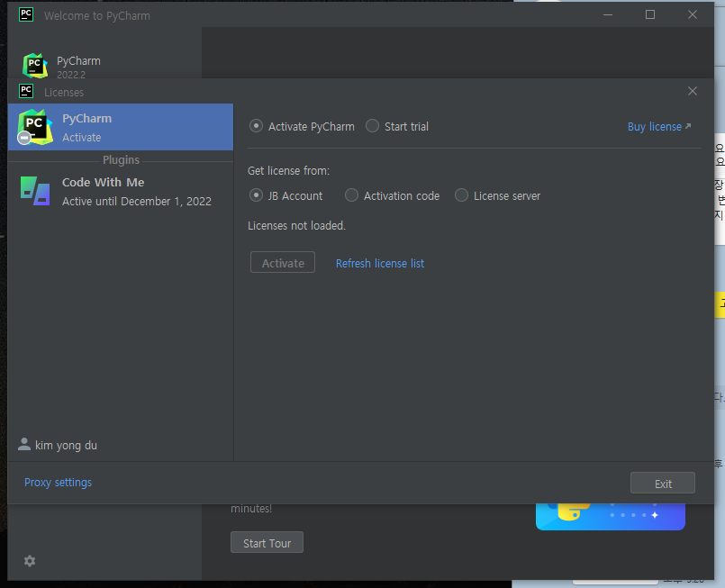Open the Buy license link
The width and height of the screenshot is (725, 588).
click(659, 127)
